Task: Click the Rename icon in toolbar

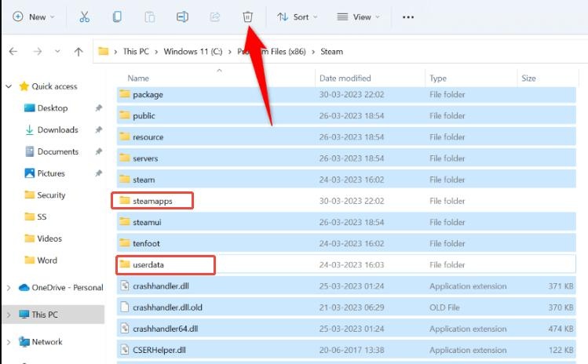Action: pyautogui.click(x=182, y=17)
